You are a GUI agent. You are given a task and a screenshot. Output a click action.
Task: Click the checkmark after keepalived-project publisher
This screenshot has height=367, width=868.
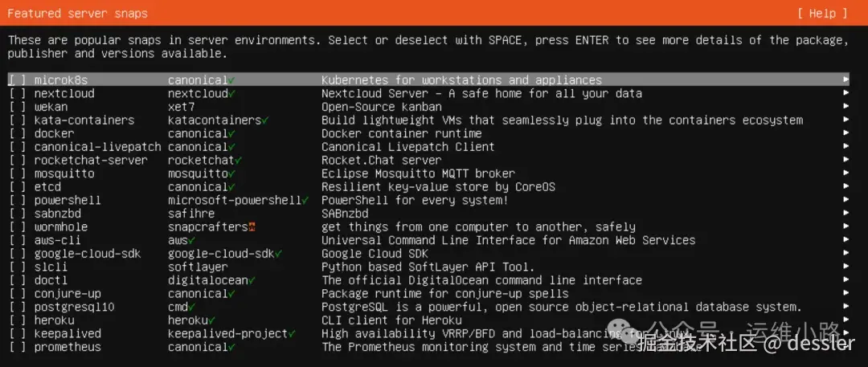click(x=292, y=333)
